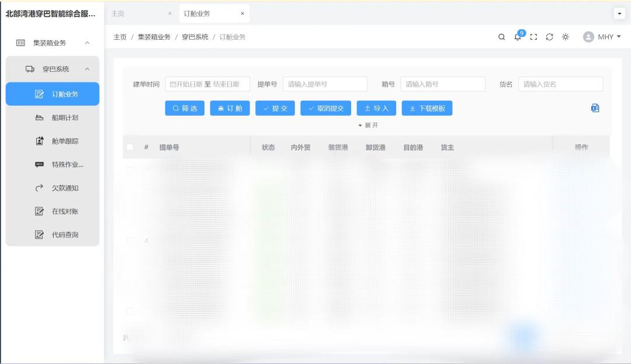631x364 pixels.
Task: Enter fullscreen mode using the fullscreen icon
Action: click(x=533, y=36)
